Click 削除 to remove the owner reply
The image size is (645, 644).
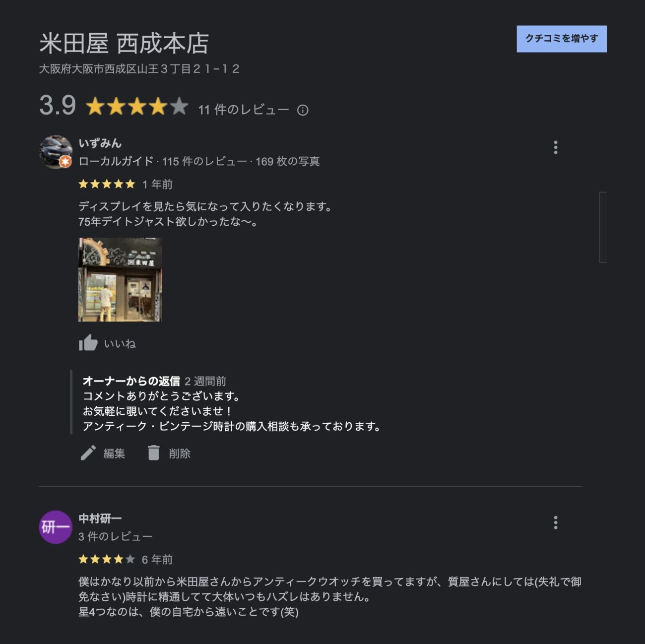(180, 453)
